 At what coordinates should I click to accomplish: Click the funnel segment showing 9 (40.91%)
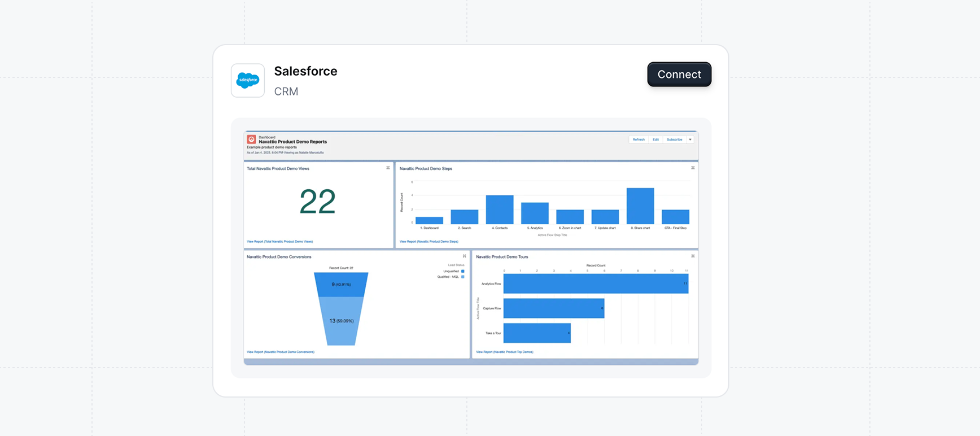(x=341, y=285)
